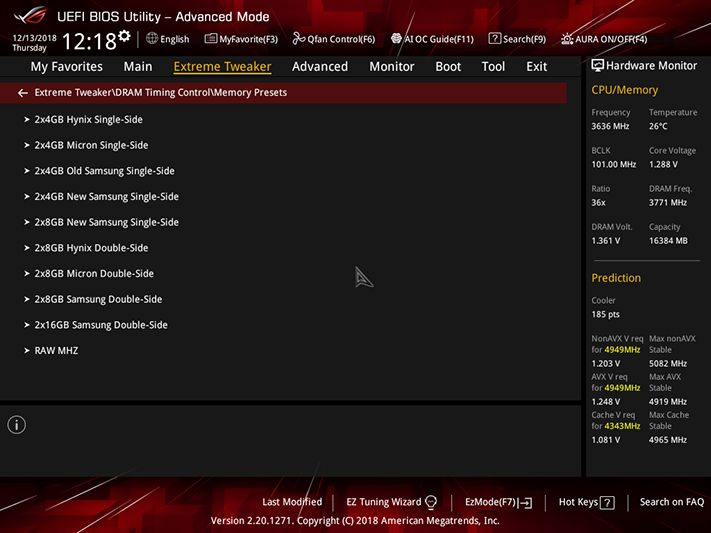
Task: Go to the Monitor tab
Action: pyautogui.click(x=392, y=67)
